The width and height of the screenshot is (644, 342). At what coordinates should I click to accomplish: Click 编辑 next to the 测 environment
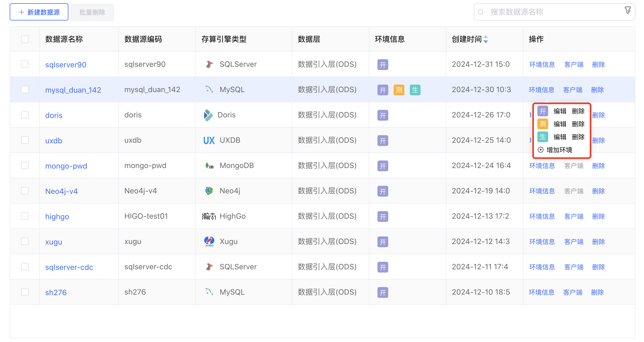560,124
